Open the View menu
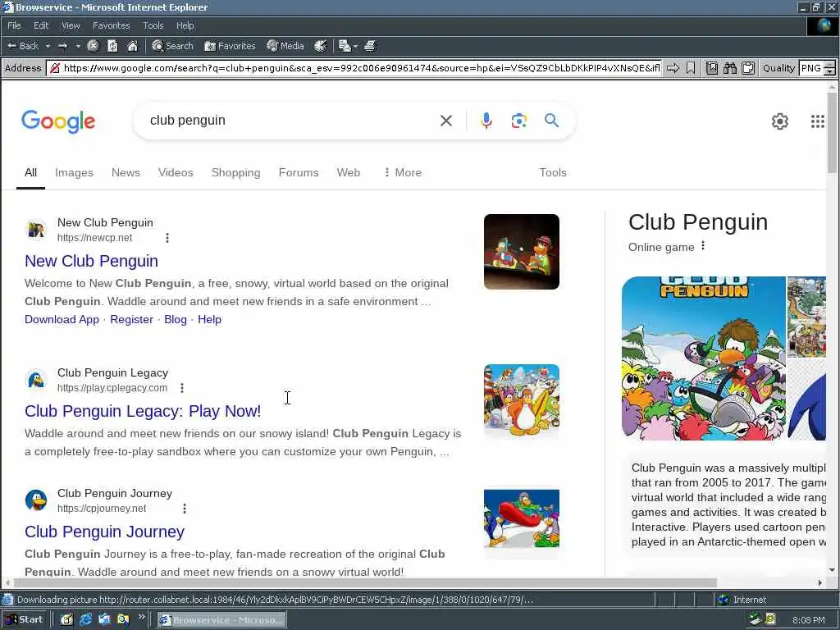Screen dimensions: 840x630 coord(71,25)
